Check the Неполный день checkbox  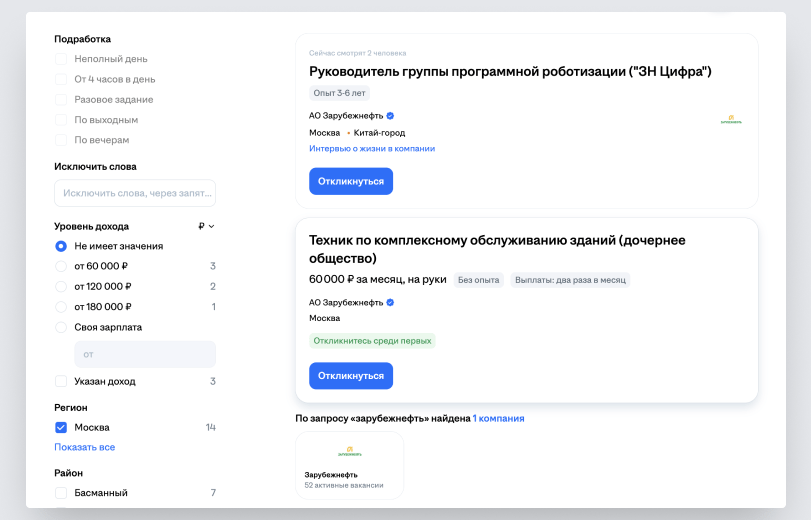pyautogui.click(x=61, y=59)
